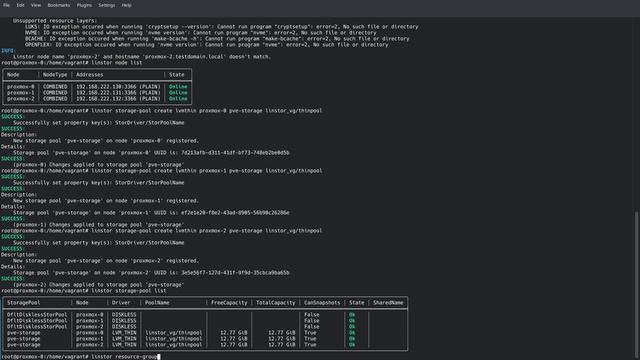Click the 'StoragePool' column header
The image size is (640, 360).
[x=24, y=302]
